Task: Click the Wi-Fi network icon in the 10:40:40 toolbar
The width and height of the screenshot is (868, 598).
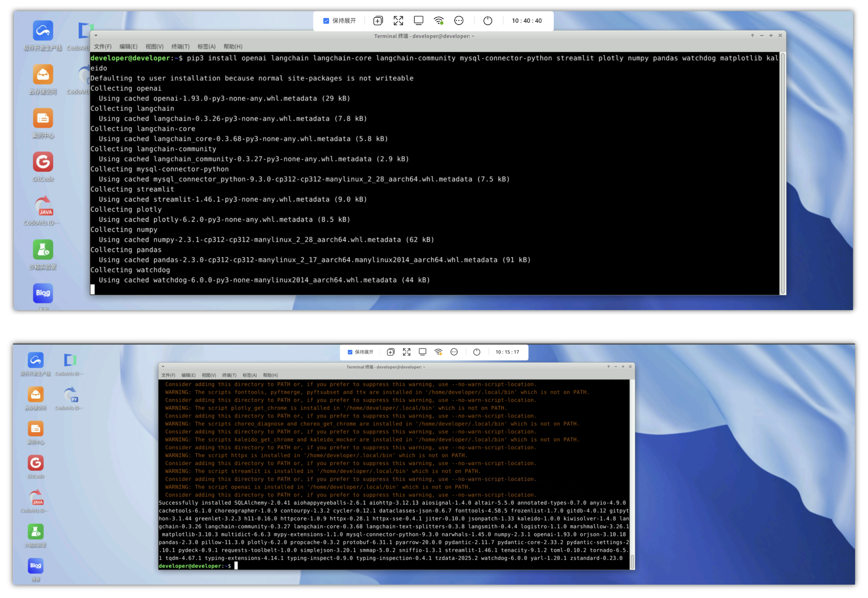Action: click(439, 20)
